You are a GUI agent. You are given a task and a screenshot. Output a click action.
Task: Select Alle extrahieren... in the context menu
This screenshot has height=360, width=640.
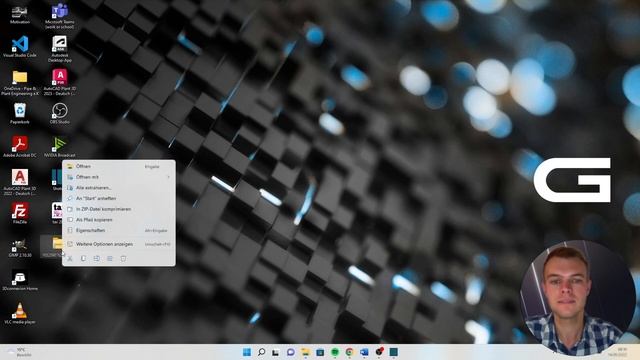[x=118, y=188]
